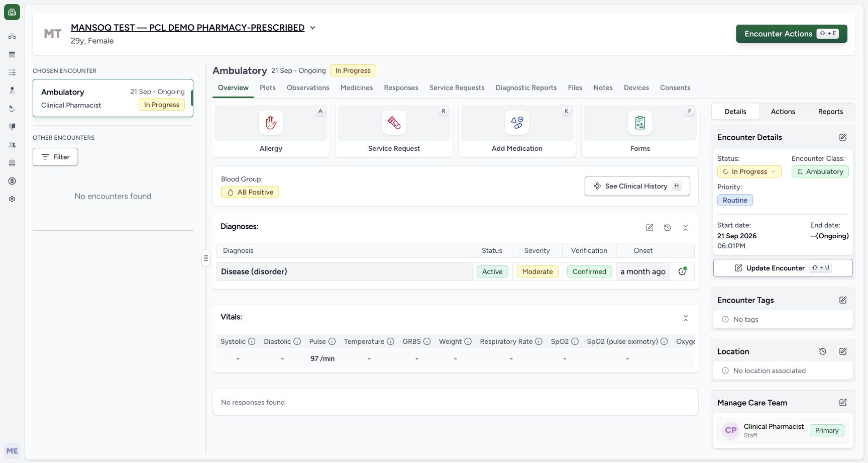Collapse the Diagnoses section
The image size is (868, 463).
tap(686, 228)
